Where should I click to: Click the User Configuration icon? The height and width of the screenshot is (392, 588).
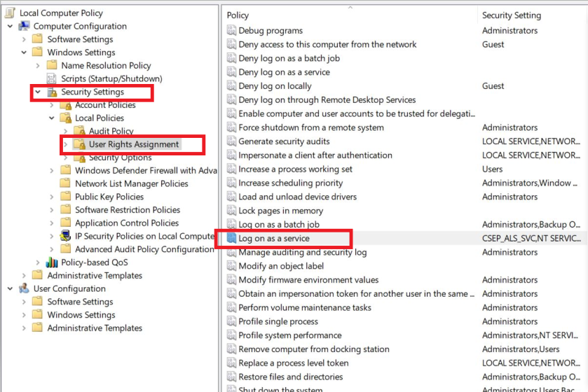tap(25, 288)
